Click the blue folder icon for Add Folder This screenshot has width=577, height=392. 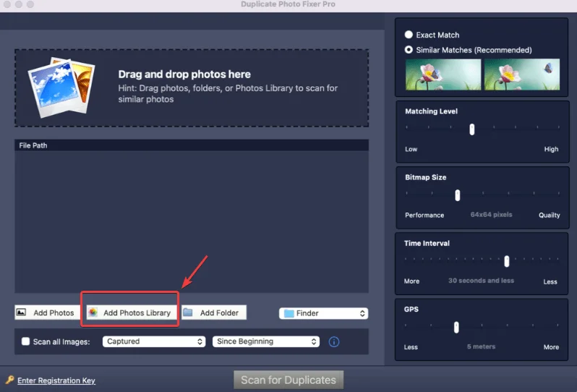tap(188, 312)
